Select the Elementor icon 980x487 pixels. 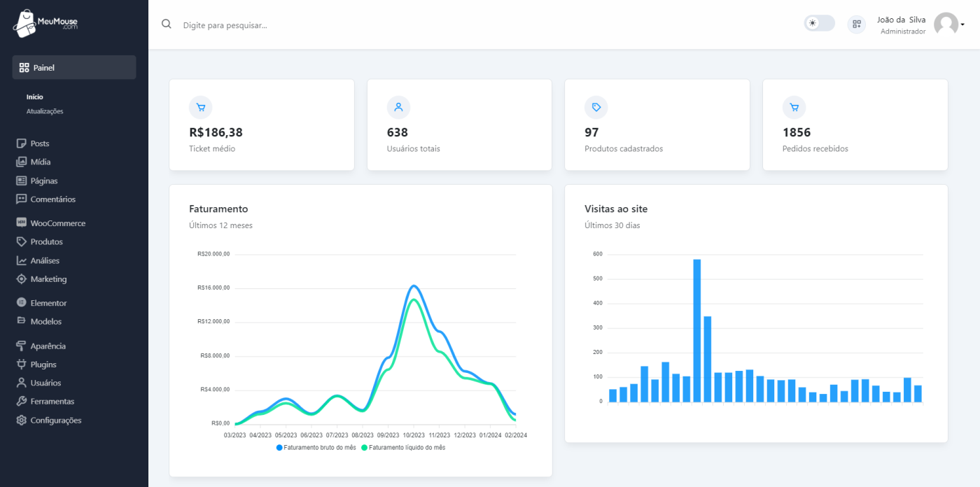[x=20, y=302]
